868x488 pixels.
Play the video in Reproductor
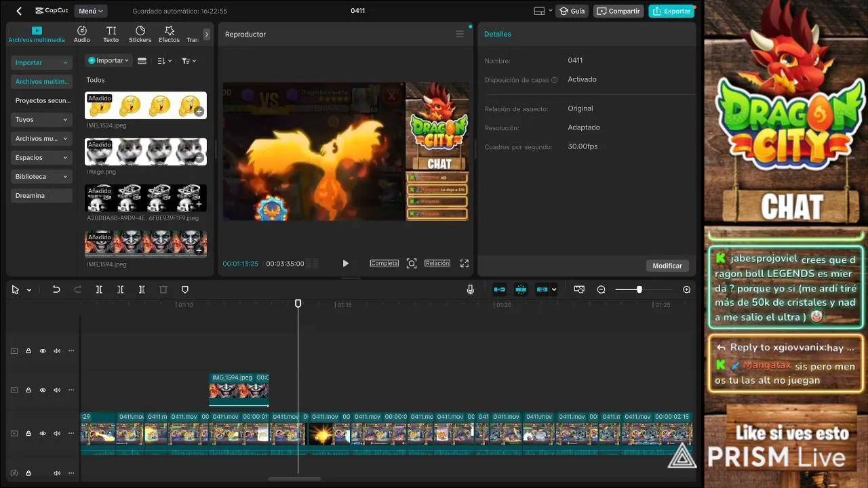click(345, 264)
